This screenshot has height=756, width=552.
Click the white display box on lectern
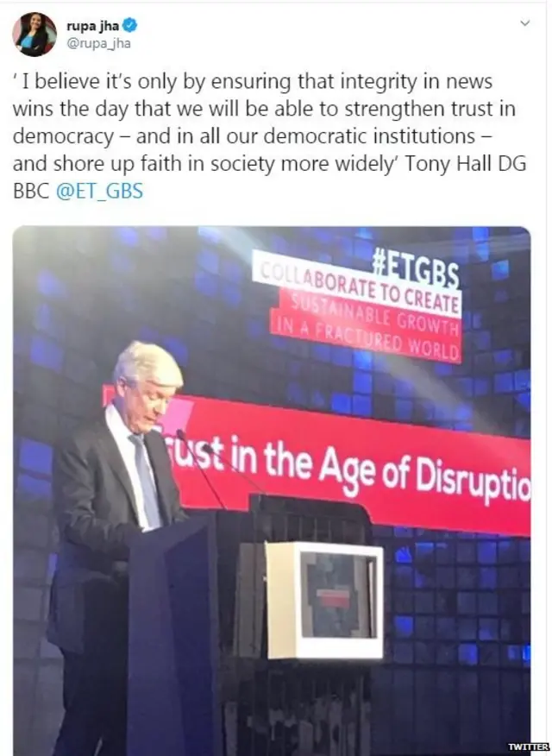coord(323,600)
